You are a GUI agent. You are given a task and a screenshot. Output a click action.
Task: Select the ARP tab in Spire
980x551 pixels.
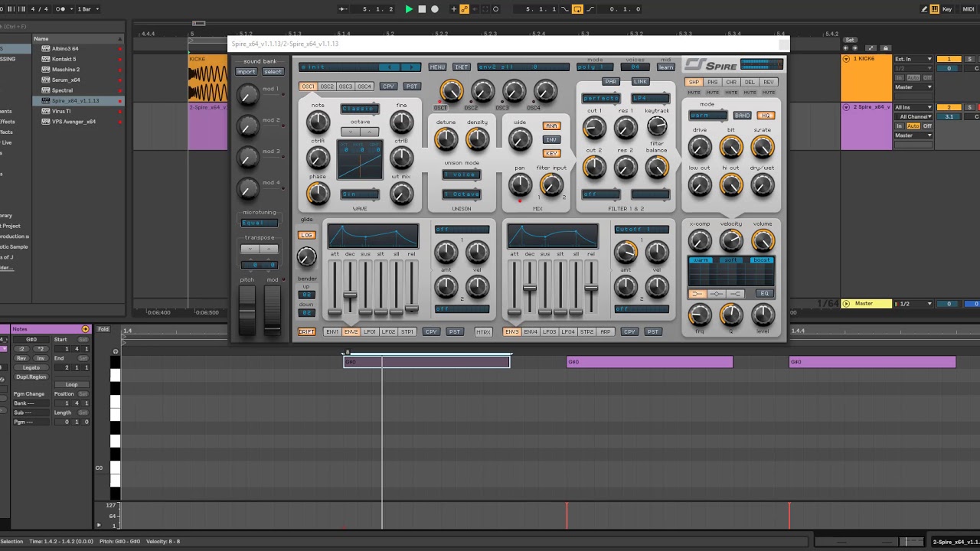coord(606,332)
